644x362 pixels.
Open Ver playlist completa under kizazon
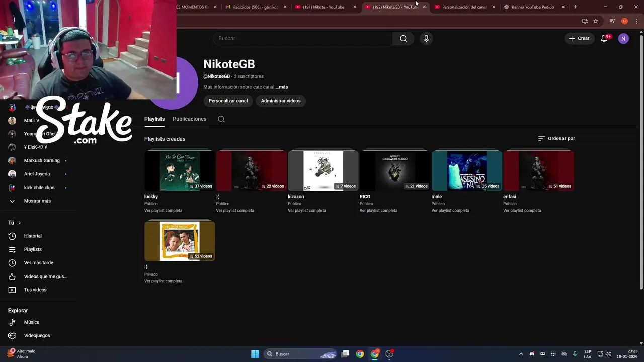(x=307, y=211)
